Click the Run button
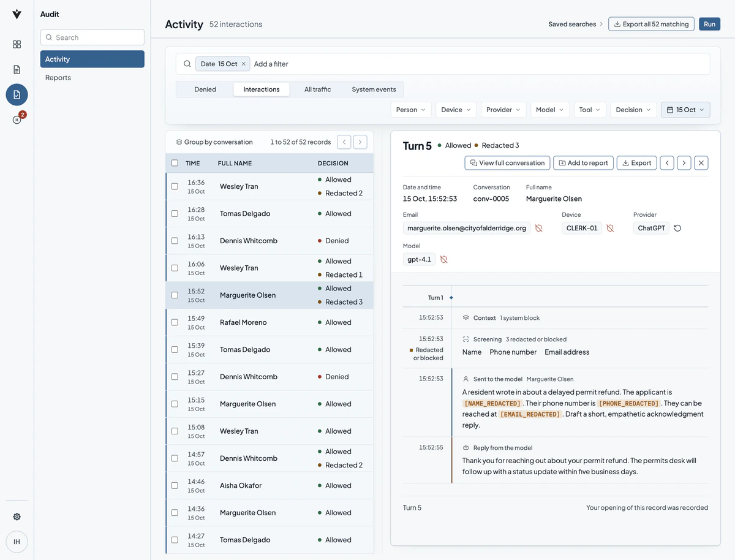Image resolution: width=735 pixels, height=560 pixels. point(709,24)
